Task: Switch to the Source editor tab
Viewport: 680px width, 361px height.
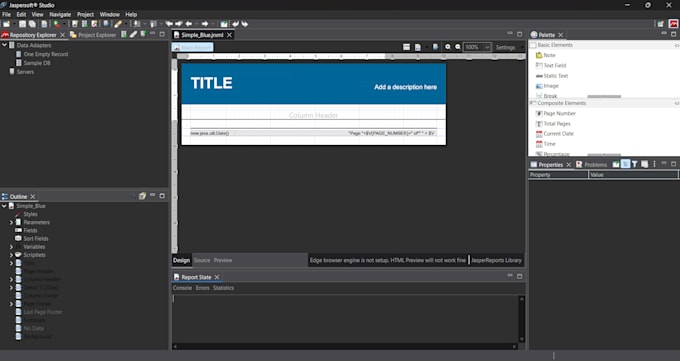Action: [202, 260]
